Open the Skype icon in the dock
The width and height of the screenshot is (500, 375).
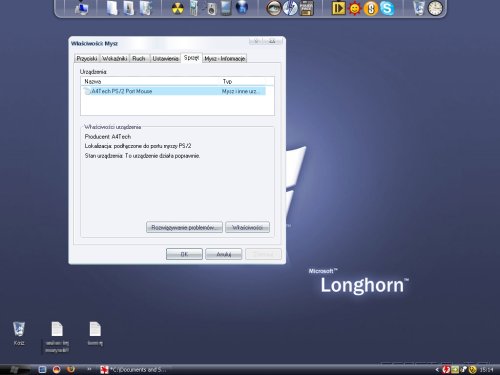coord(387,8)
